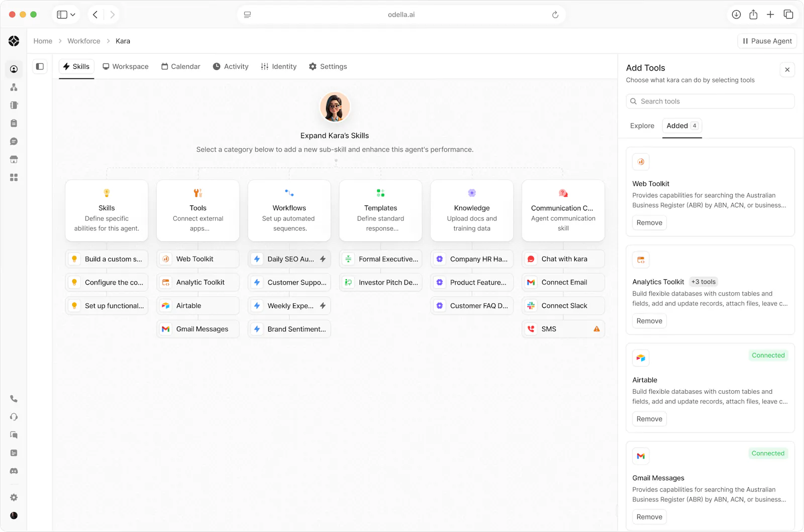Viewport: 804px width, 532px height.
Task: Click the browser tab overview icon
Action: point(788,15)
